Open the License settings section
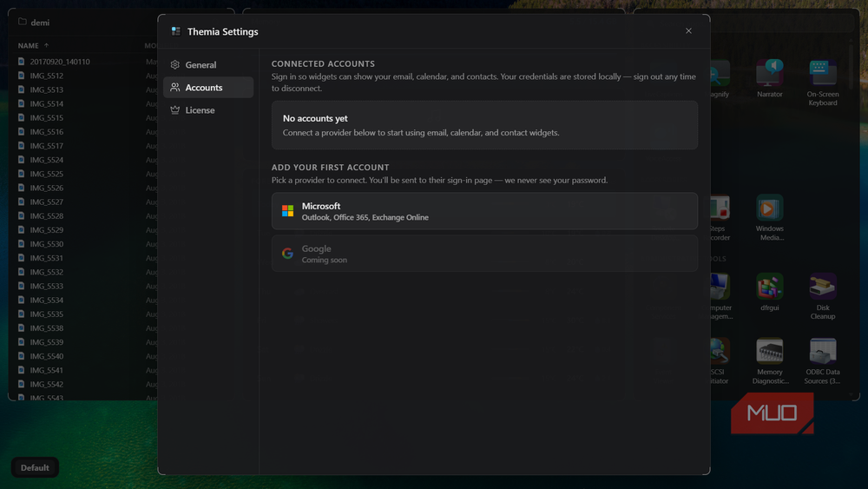 tap(208, 110)
